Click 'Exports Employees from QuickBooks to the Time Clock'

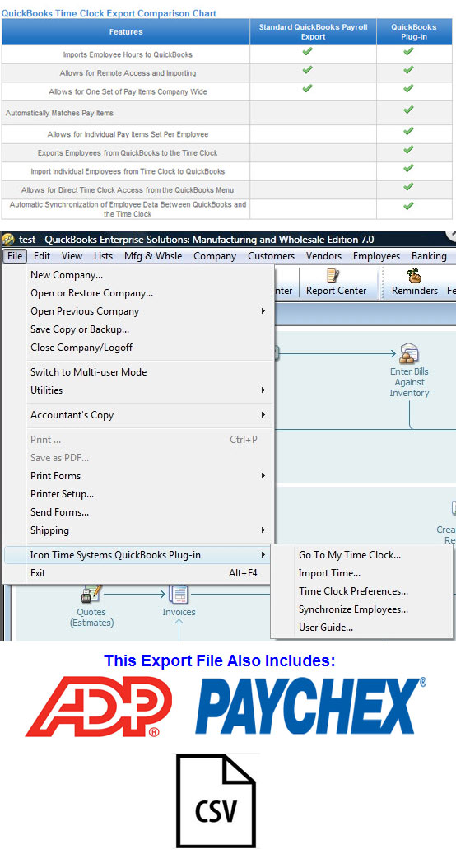click(x=128, y=153)
